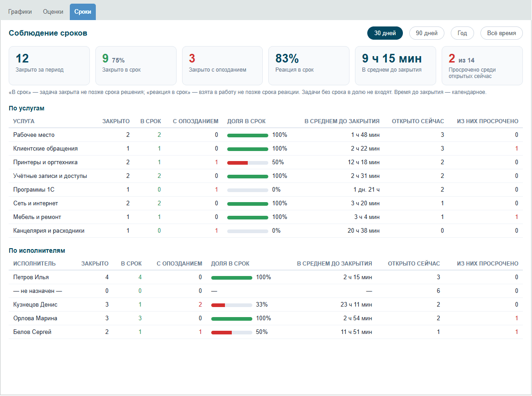The image size is (532, 396).
Task: Switch to the Графики tab
Action: point(20,11)
